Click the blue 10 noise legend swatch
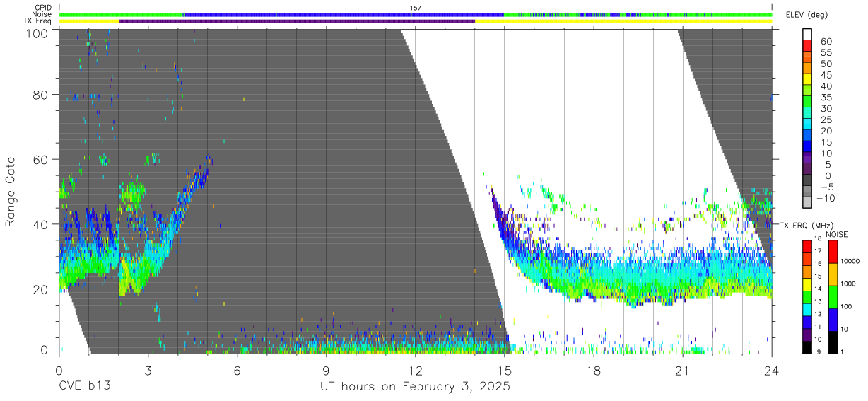Screen dimensions: 868x401 [x=831, y=319]
